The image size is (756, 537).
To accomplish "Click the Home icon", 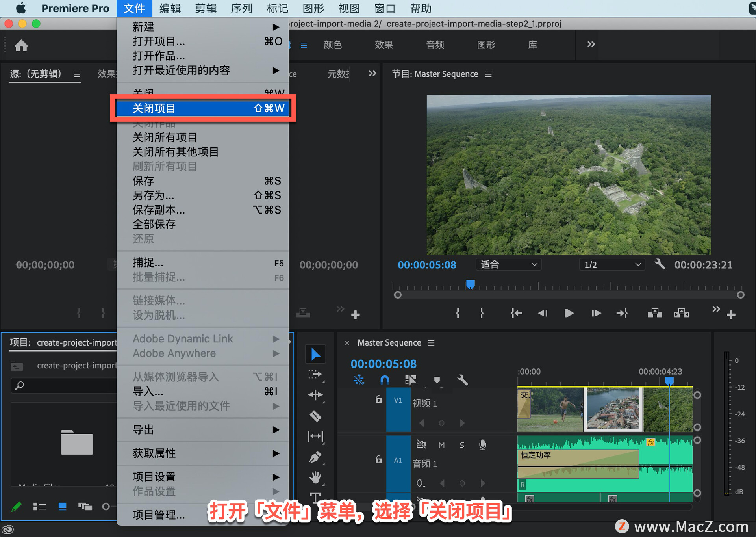I will [21, 46].
